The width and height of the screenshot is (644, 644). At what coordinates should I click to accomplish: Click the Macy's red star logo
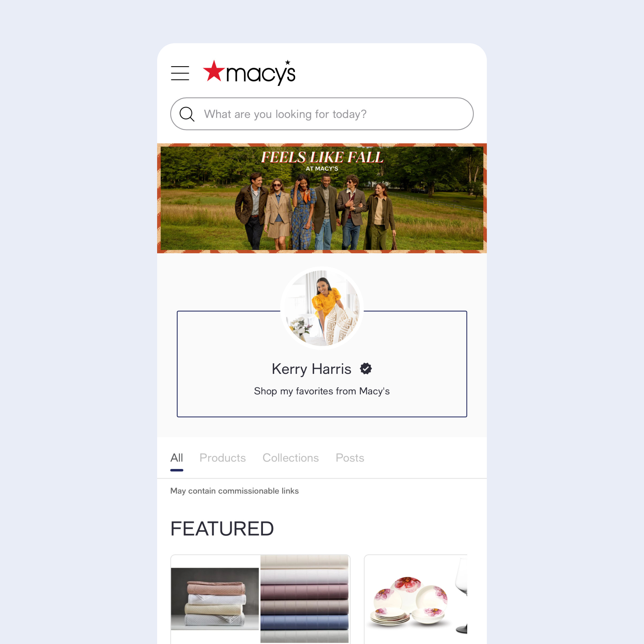click(x=214, y=71)
